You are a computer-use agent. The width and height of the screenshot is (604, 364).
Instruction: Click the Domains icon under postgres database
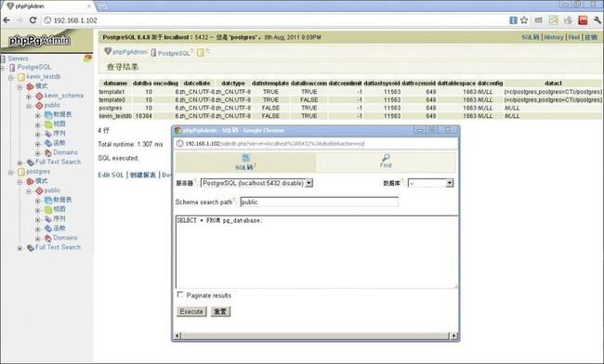click(48, 238)
